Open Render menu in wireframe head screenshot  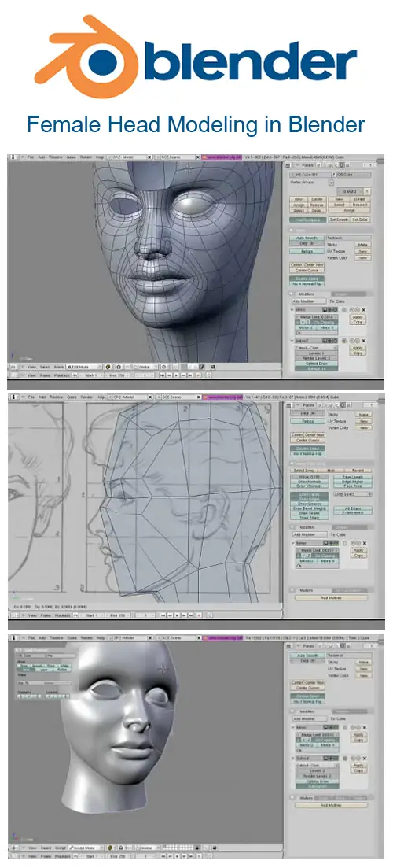pyautogui.click(x=86, y=157)
